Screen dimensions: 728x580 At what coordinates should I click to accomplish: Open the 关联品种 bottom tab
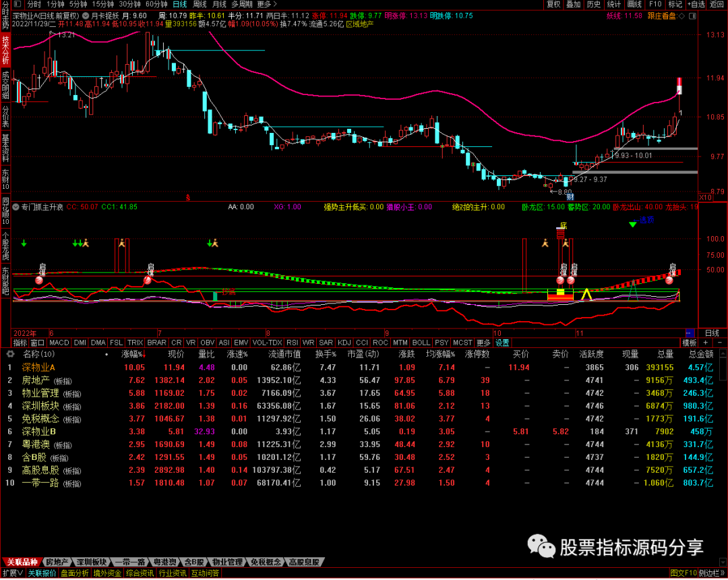click(22, 562)
